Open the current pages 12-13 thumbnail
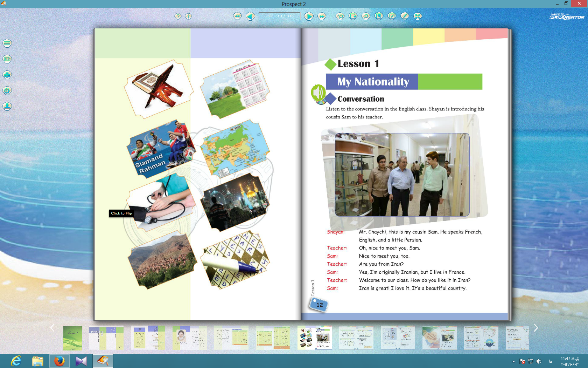The height and width of the screenshot is (368, 588). coord(315,338)
